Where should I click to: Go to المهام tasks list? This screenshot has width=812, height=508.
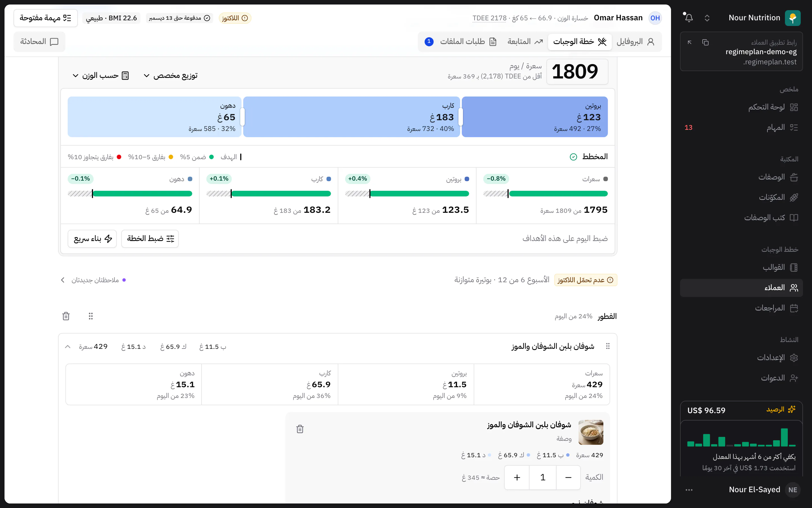[x=741, y=128]
